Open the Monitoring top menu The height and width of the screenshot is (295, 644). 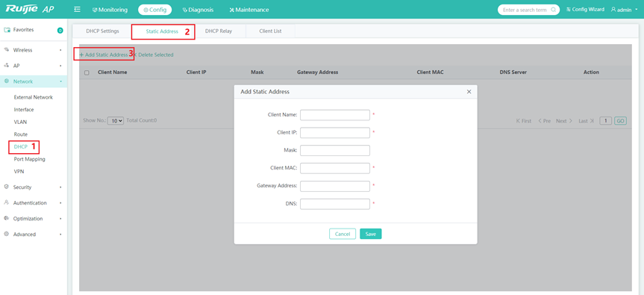(110, 10)
